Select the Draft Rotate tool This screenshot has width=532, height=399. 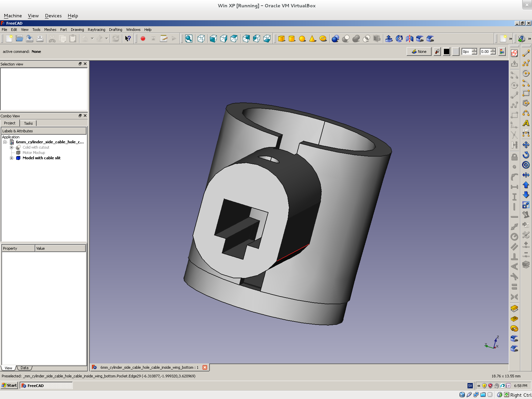click(526, 155)
